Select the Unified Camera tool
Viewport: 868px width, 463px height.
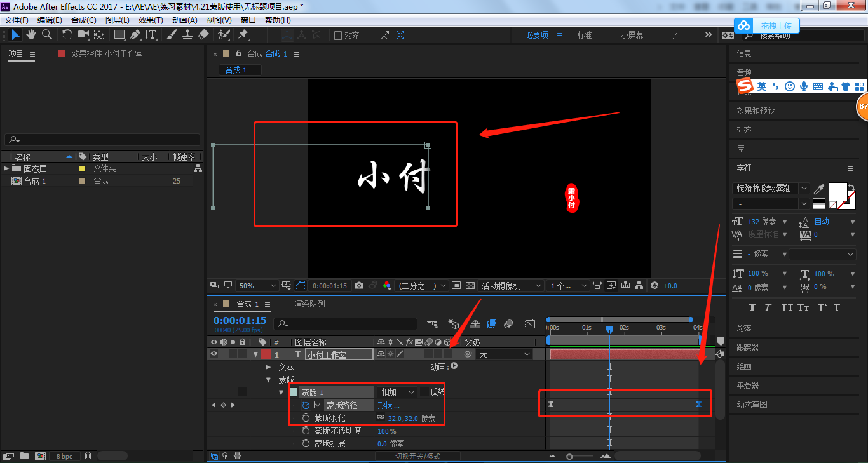pos(83,35)
